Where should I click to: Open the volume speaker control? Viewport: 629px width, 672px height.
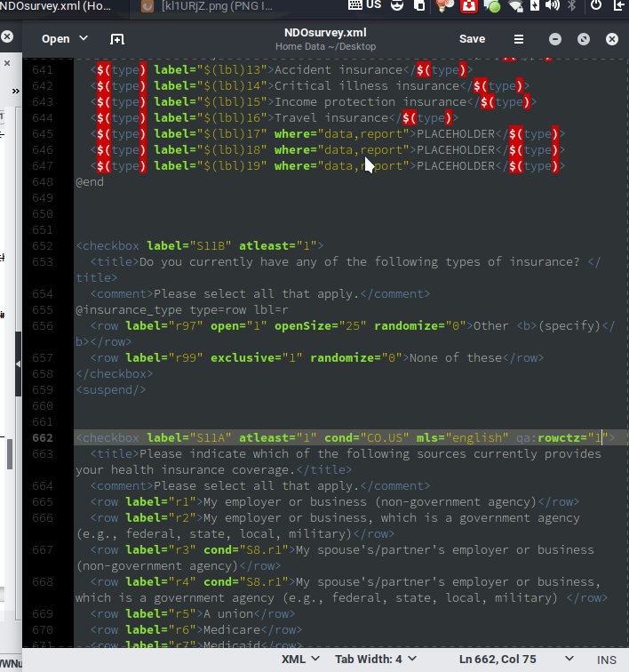[553, 5]
